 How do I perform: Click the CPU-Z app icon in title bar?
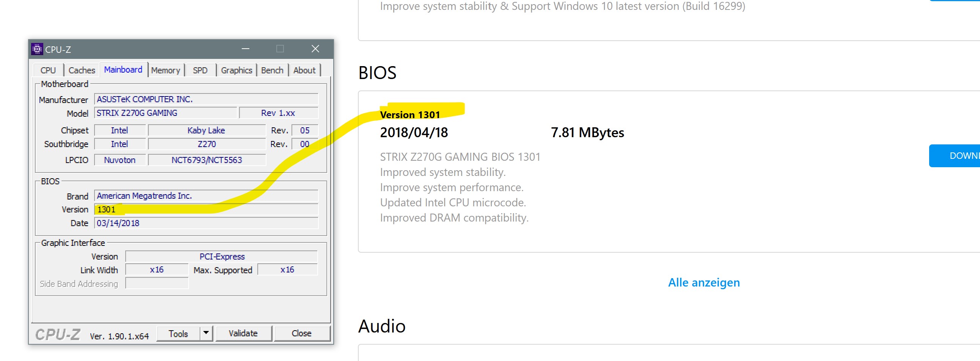tap(37, 49)
